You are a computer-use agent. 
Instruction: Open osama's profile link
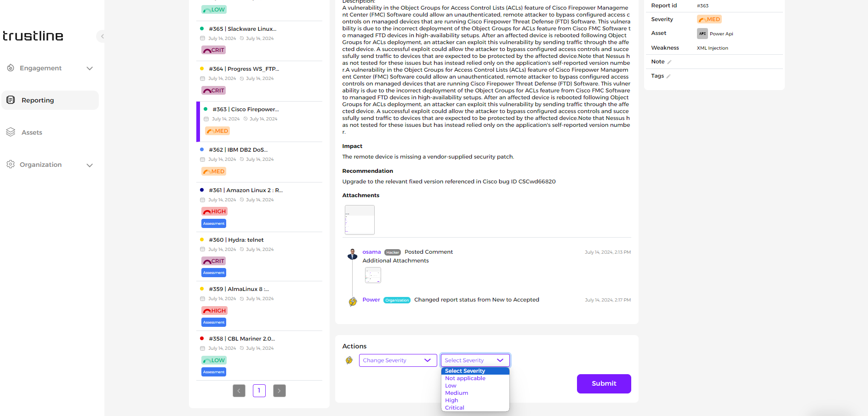(371, 252)
